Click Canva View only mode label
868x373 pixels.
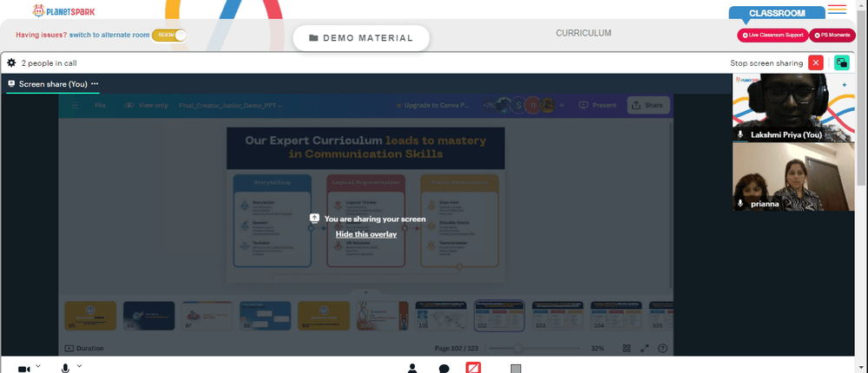pyautogui.click(x=147, y=105)
